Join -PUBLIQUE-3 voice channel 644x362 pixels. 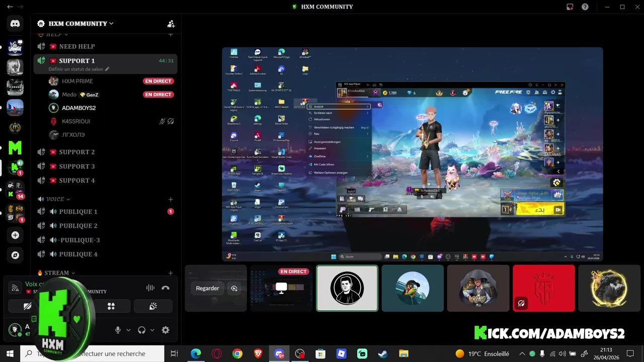point(105,240)
